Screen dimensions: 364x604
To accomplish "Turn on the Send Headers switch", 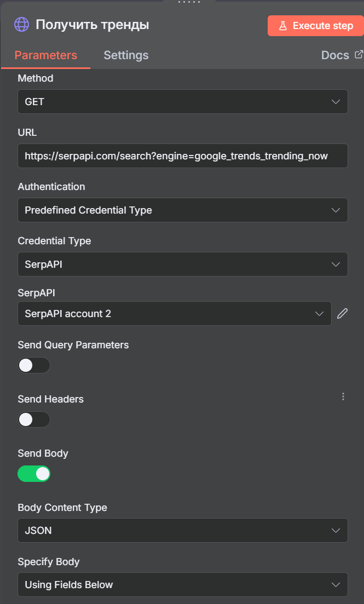I will (x=34, y=419).
